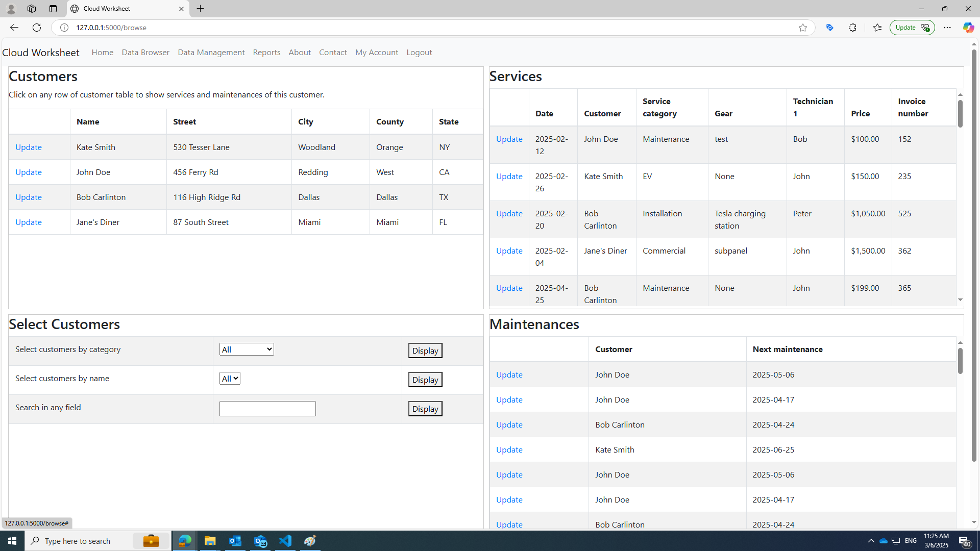980x551 pixels.
Task: Select the 87 South Street cell
Action: point(229,222)
